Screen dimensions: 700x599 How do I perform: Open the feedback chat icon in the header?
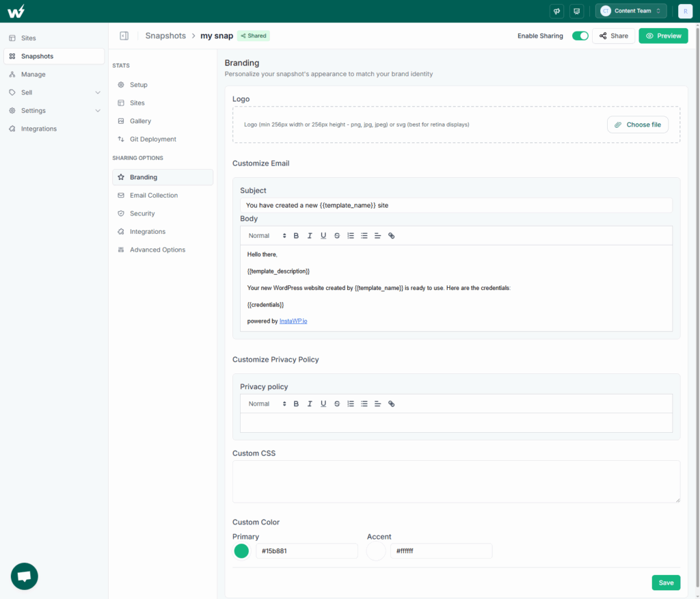pyautogui.click(x=577, y=11)
